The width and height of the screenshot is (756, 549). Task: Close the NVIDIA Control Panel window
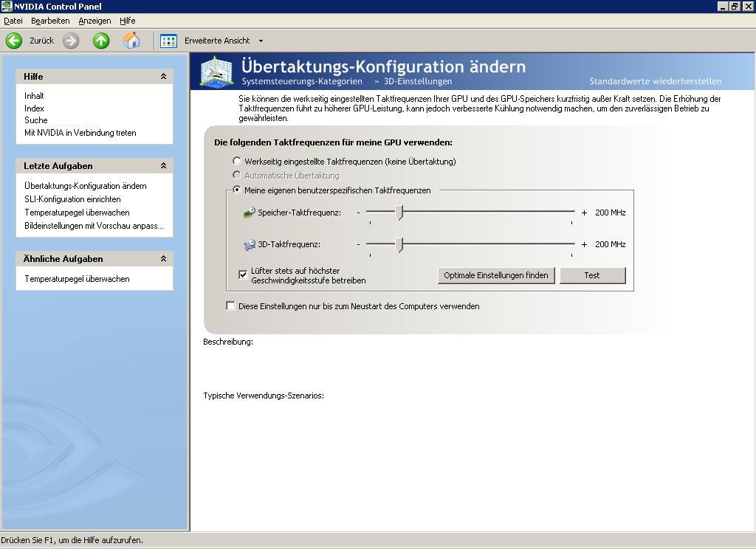coord(748,6)
